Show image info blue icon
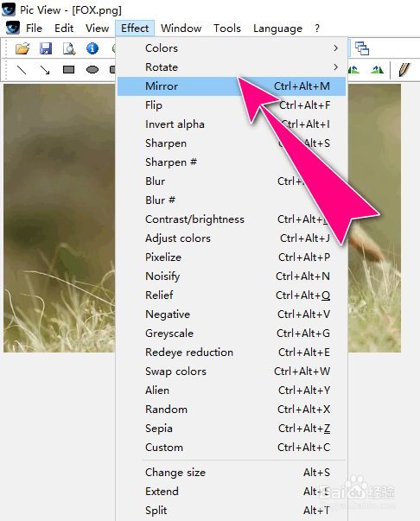 click(92, 48)
